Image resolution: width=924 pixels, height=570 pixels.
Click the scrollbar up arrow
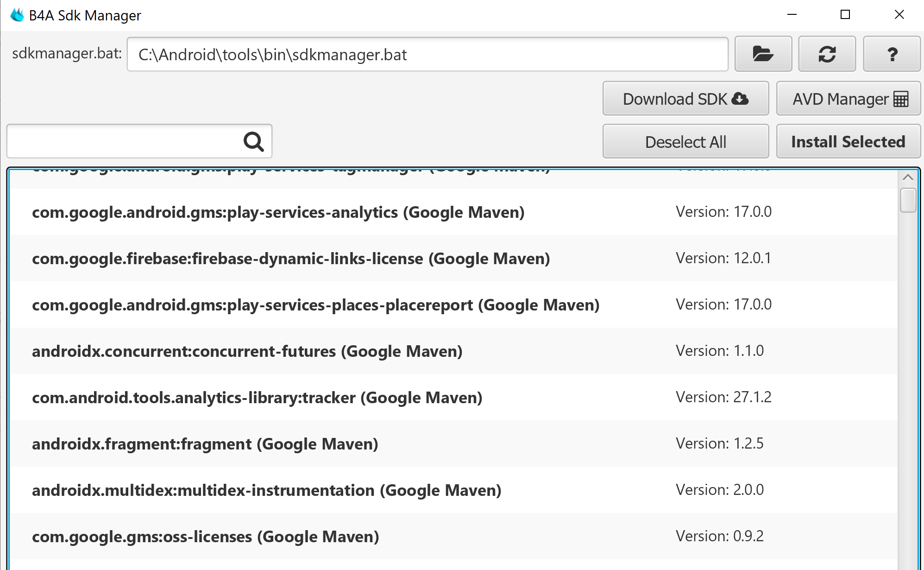pyautogui.click(x=908, y=177)
